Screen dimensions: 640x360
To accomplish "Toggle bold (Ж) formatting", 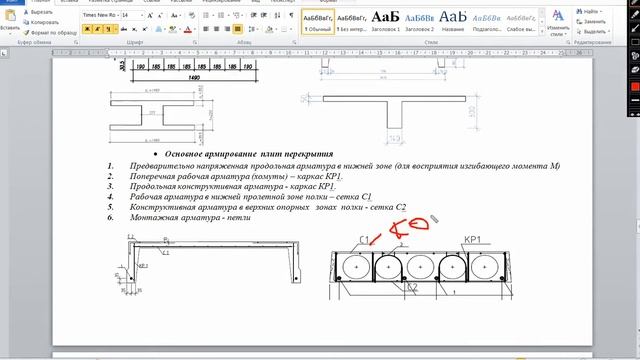I will pos(87,29).
